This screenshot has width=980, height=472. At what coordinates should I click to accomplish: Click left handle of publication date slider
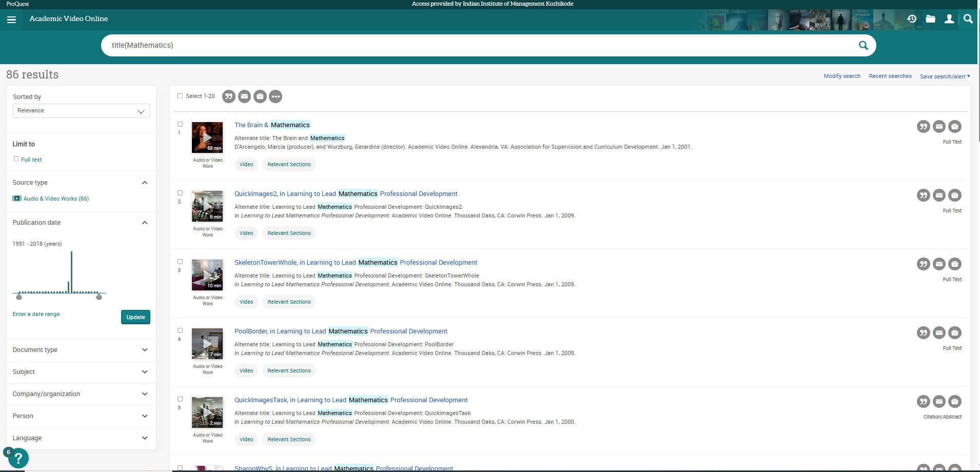pos(19,297)
